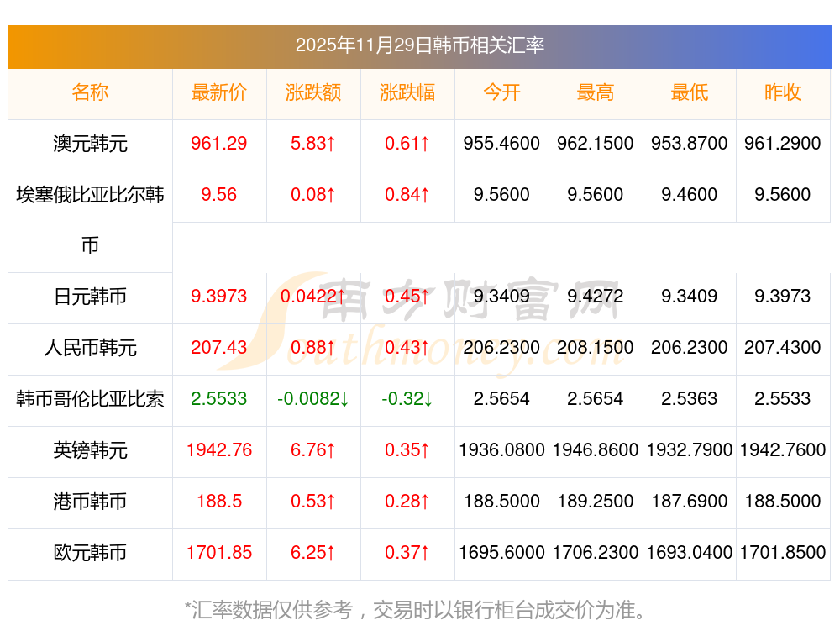This screenshot has width=840, height=636.
Task: Click the 韩币哥伦比亚比索 row name
Action: (90, 399)
